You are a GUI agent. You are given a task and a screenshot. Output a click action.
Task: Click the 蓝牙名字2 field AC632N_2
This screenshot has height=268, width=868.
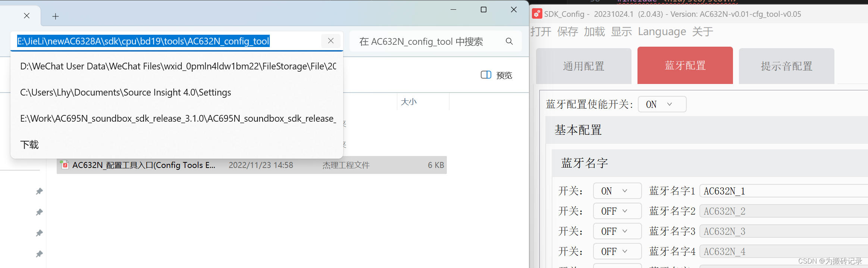(784, 211)
